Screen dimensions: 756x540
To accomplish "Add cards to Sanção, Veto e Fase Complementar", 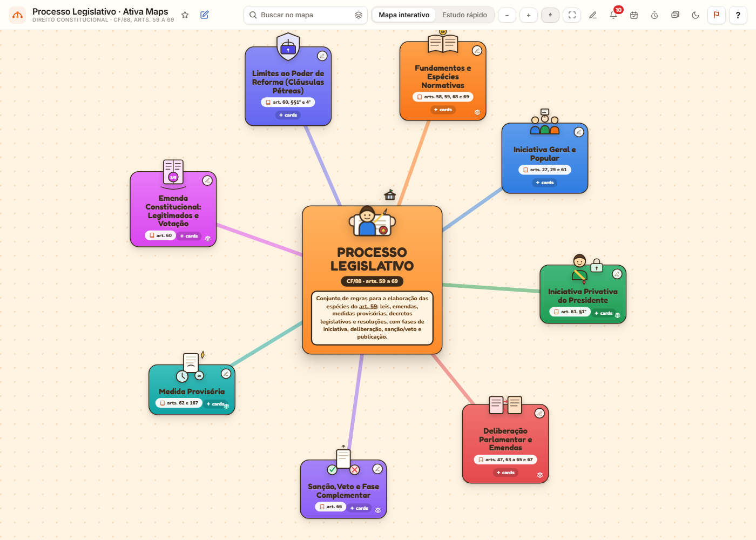I will [359, 508].
